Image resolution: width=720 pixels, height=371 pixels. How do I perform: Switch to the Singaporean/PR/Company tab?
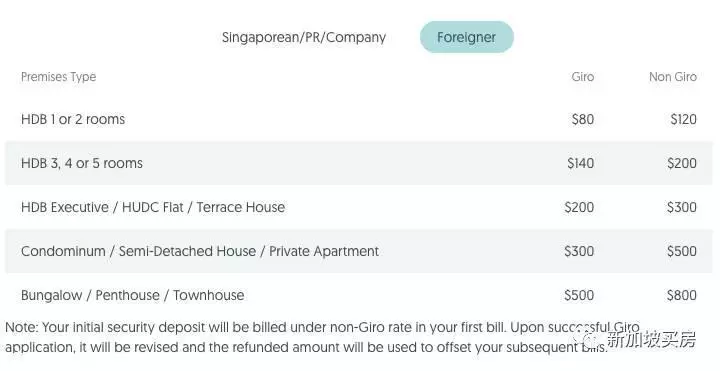click(304, 37)
